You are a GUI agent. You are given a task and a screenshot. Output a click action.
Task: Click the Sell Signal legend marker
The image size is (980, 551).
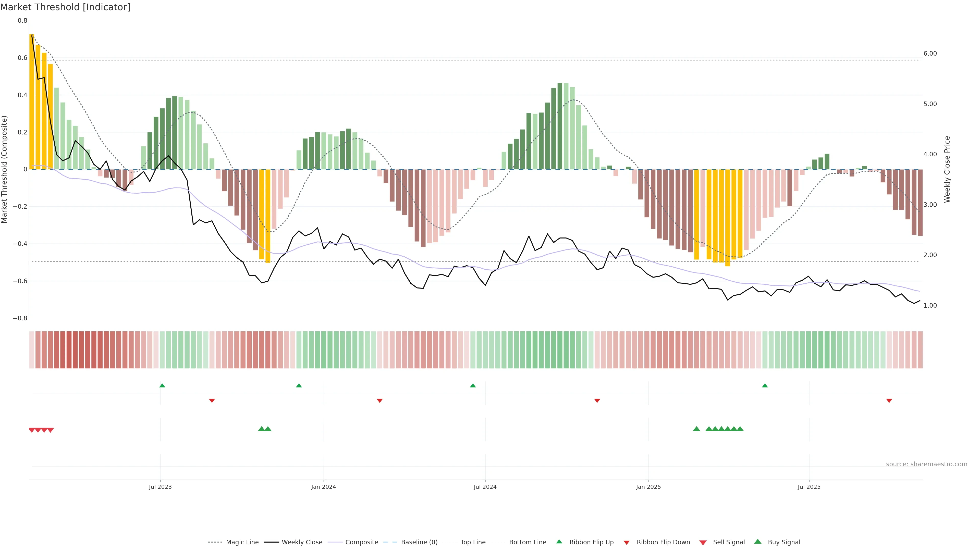pos(703,542)
